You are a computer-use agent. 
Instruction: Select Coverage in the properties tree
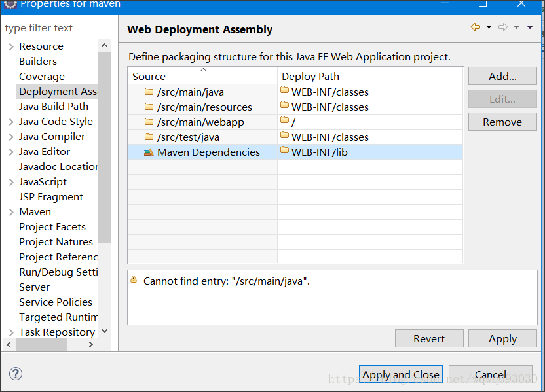(x=42, y=77)
